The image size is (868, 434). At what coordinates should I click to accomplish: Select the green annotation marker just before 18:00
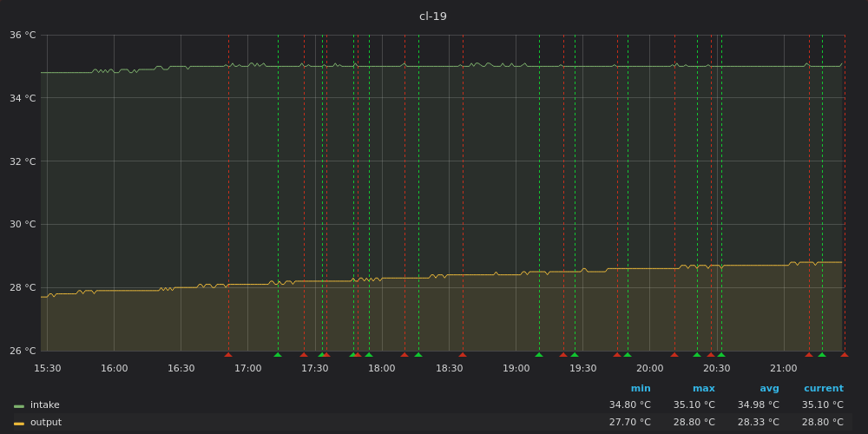[x=368, y=354]
